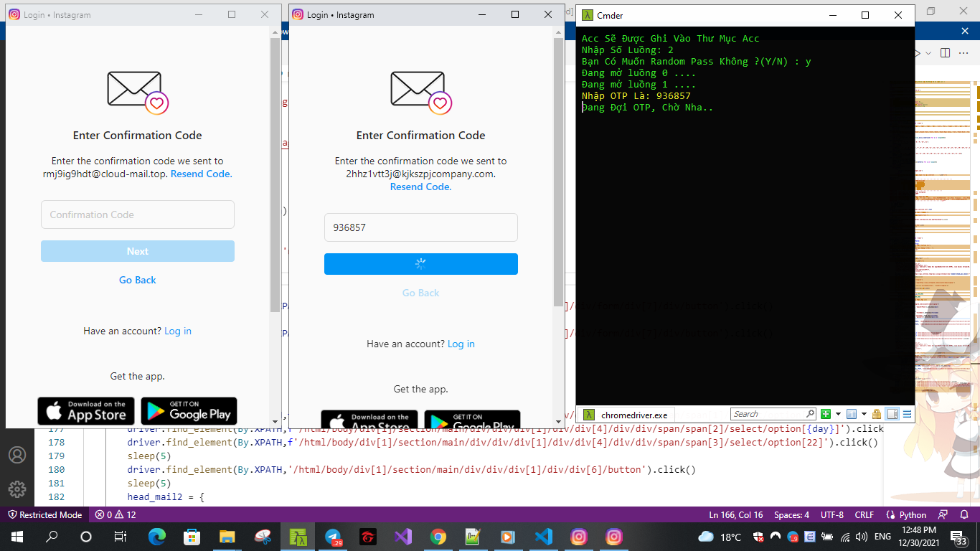Screen dimensions: 980x551
Task: Click the Instagram logo in left window title bar
Action: (14, 14)
